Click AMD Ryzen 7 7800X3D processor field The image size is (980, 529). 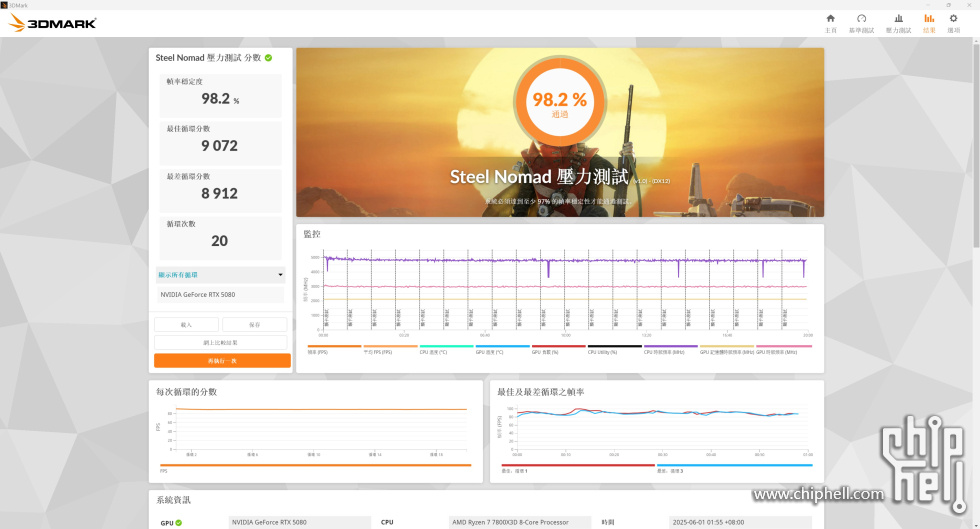(x=520, y=522)
